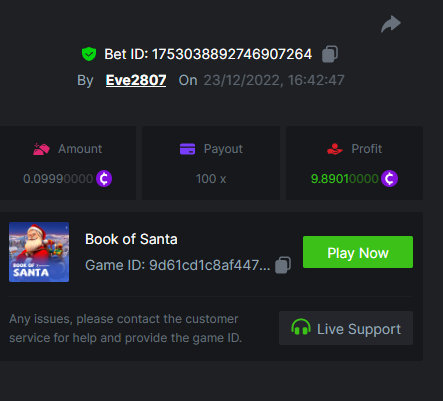The width and height of the screenshot is (443, 401).
Task: Open the Book of Santa thumbnail
Action: pos(39,252)
